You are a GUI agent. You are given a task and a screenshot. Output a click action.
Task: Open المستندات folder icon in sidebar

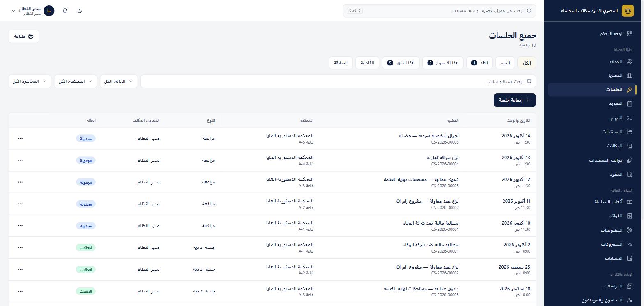(x=629, y=132)
